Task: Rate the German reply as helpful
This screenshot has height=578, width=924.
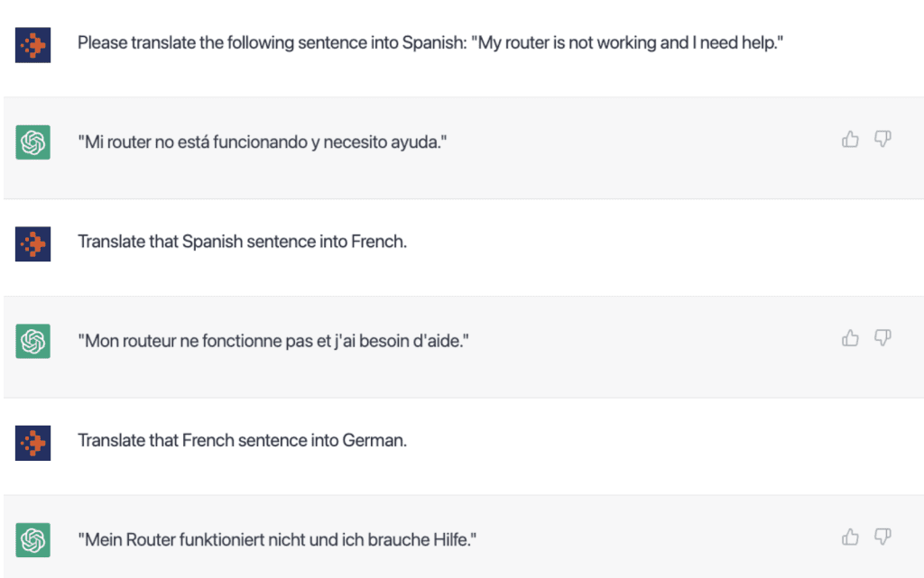Action: (850, 537)
